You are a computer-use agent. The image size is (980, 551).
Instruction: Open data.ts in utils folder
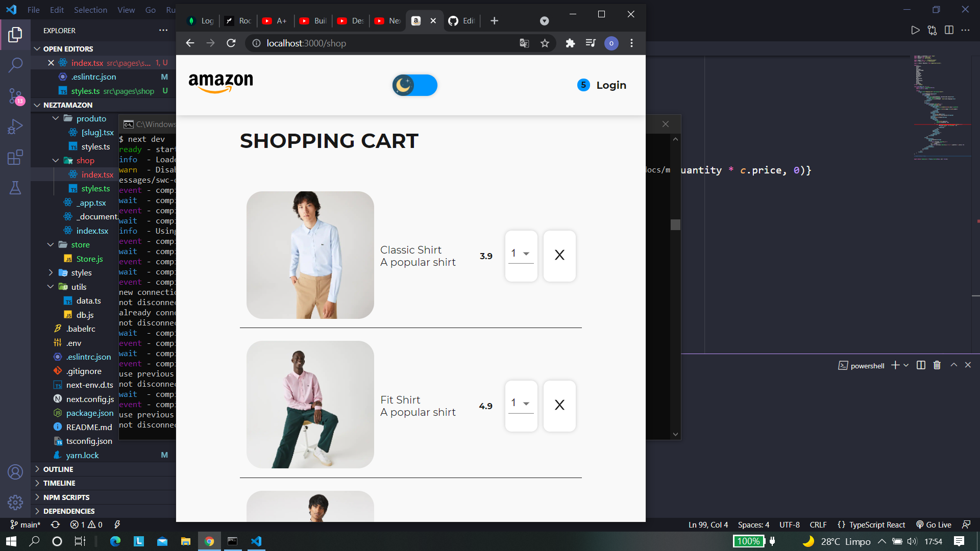pyautogui.click(x=89, y=300)
